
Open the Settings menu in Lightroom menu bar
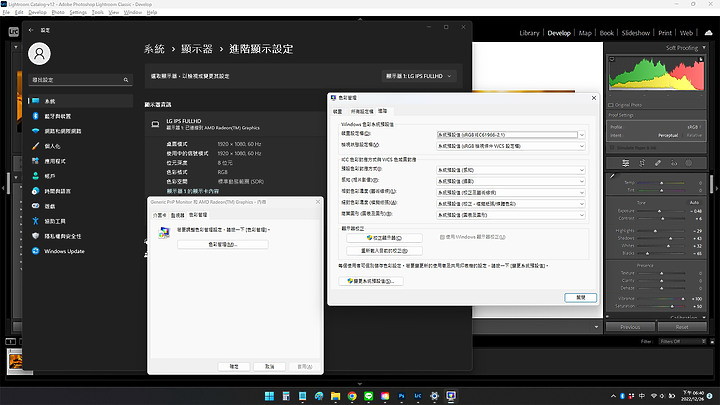click(x=78, y=12)
